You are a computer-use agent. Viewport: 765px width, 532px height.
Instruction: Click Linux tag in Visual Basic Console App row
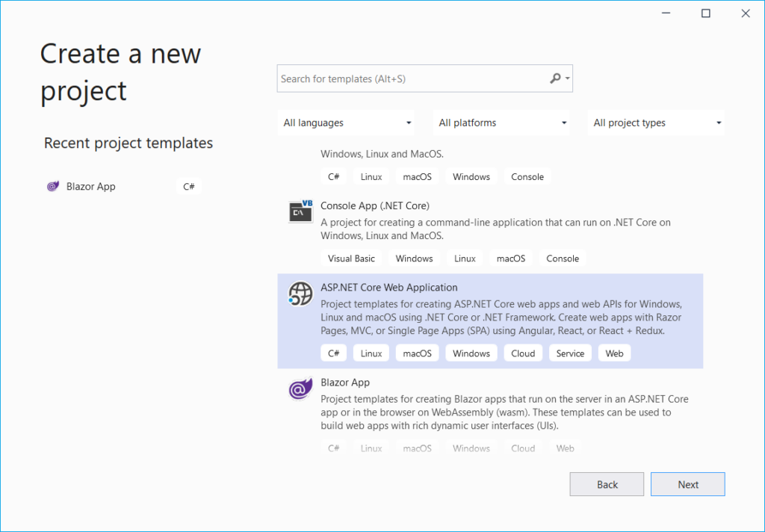point(465,259)
